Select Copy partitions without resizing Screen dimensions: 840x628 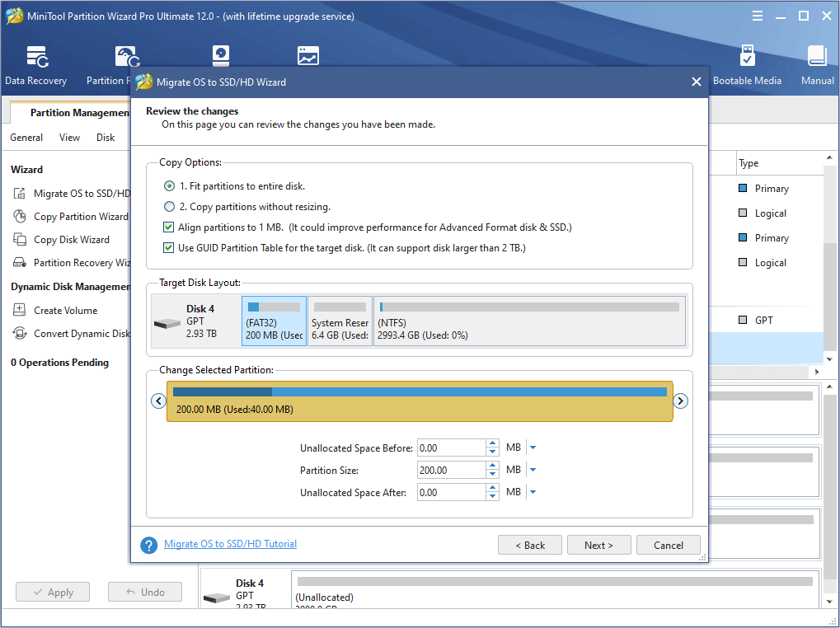[169, 206]
